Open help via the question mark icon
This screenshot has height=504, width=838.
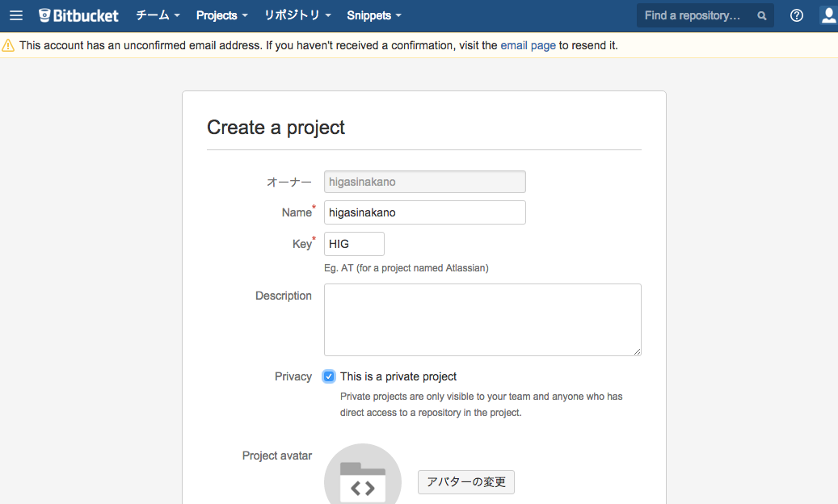[796, 15]
